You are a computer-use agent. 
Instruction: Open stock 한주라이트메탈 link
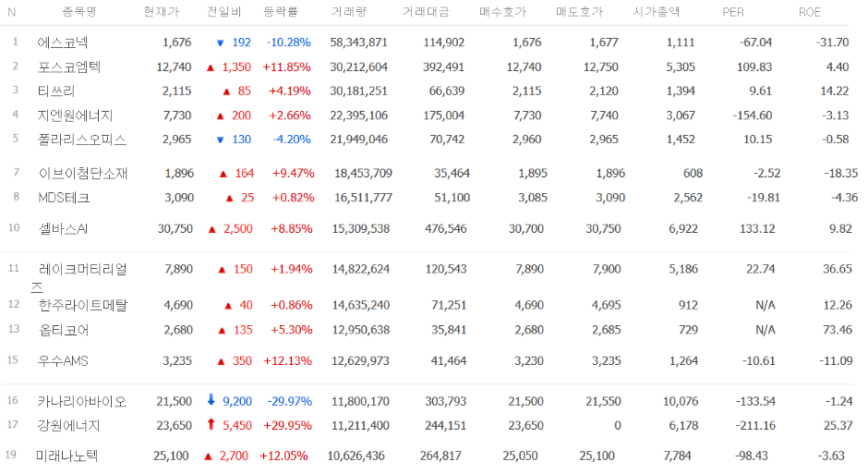[x=83, y=305]
